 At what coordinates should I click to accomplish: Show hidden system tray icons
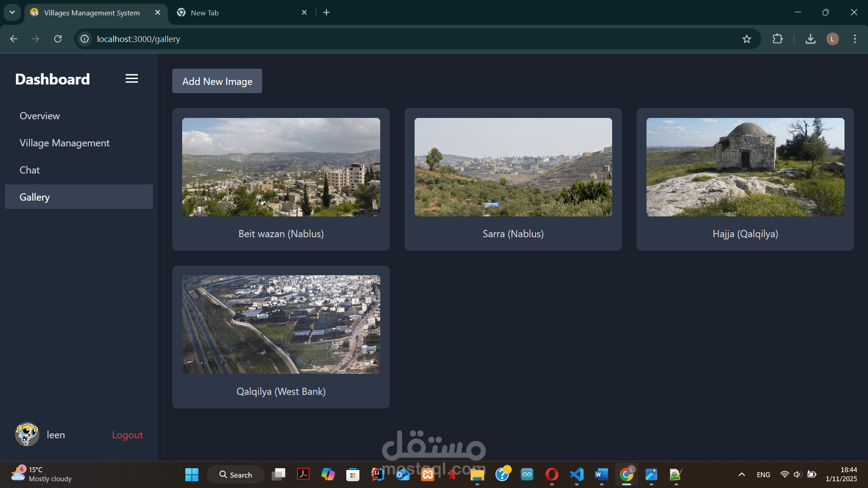click(x=741, y=474)
